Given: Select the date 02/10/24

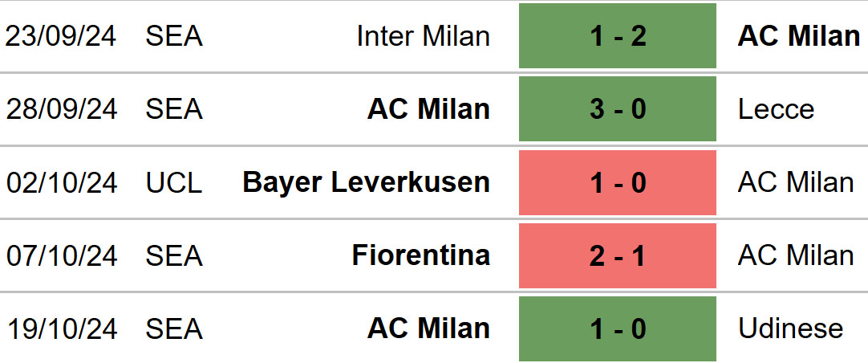Looking at the screenshot, I should coord(61,182).
